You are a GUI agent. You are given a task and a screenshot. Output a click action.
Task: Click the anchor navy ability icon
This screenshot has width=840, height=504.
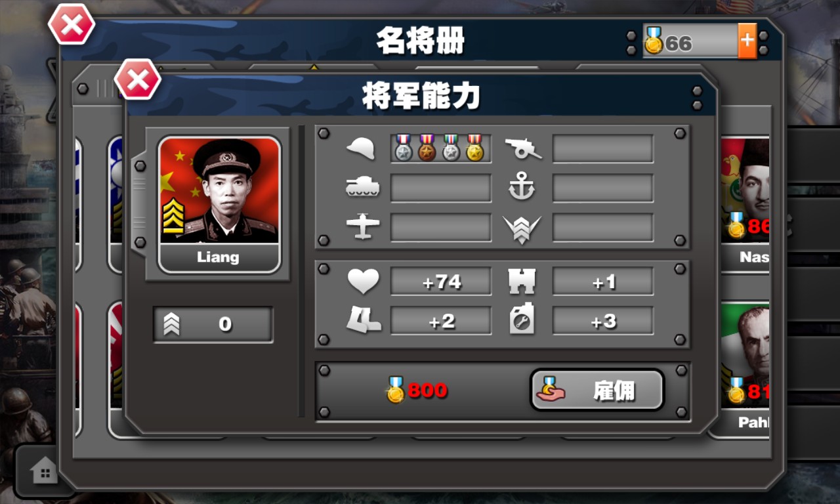(522, 188)
